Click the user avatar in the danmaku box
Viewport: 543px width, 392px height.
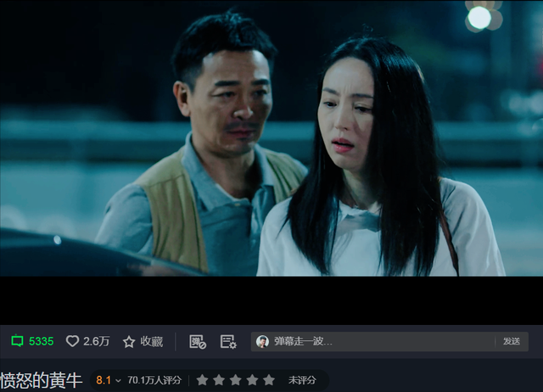coord(262,341)
